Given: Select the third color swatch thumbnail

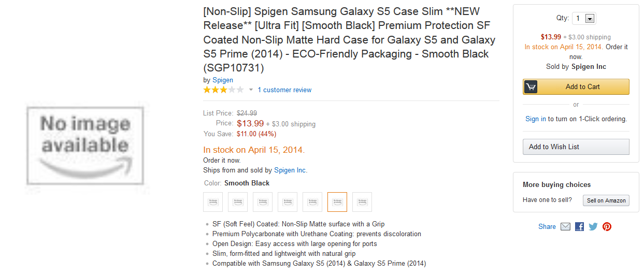Looking at the screenshot, I should pyautogui.click(x=263, y=202).
